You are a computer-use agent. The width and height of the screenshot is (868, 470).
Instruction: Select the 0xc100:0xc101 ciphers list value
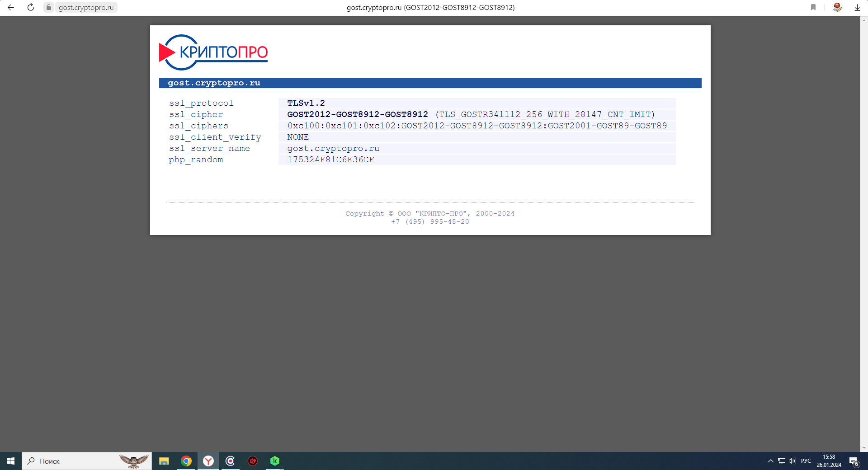coord(477,126)
